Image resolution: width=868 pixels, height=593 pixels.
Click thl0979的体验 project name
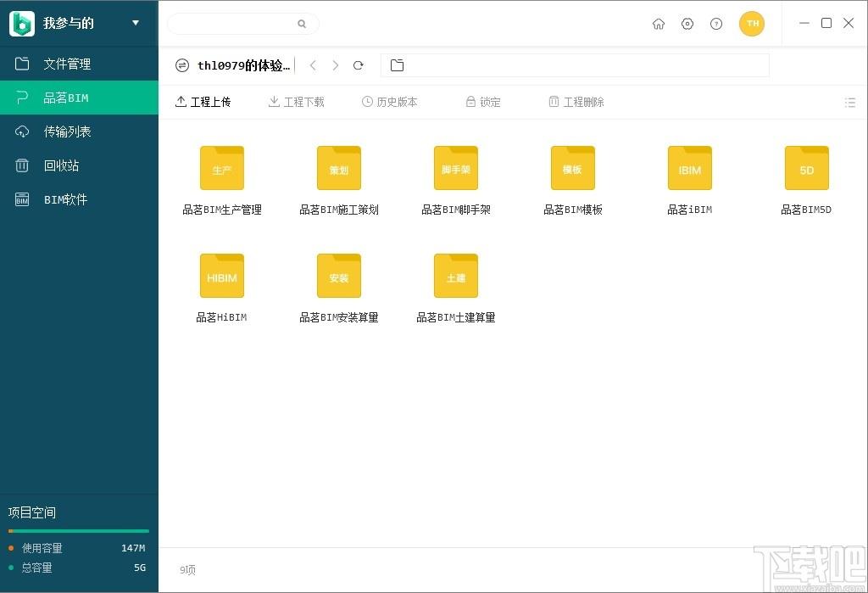point(243,65)
